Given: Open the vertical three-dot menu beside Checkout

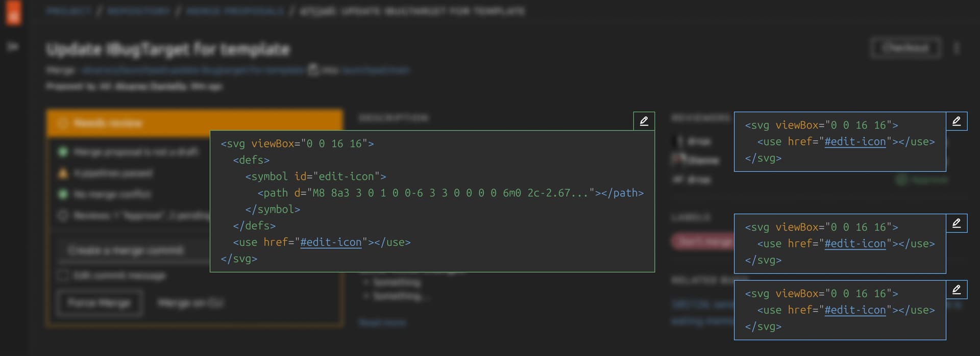Looking at the screenshot, I should click(957, 48).
